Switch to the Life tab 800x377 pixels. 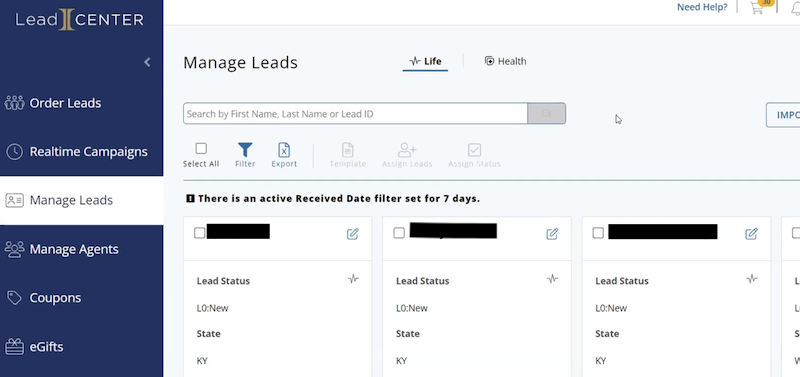pyautogui.click(x=425, y=61)
